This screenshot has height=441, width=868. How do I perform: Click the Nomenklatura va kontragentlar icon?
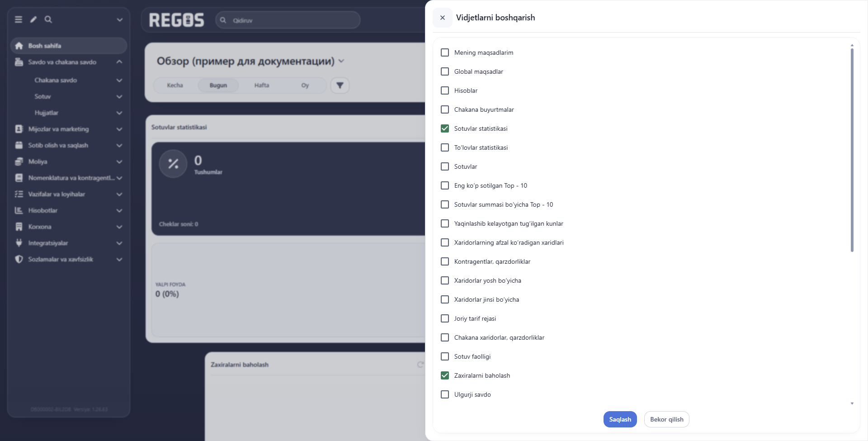tap(19, 178)
